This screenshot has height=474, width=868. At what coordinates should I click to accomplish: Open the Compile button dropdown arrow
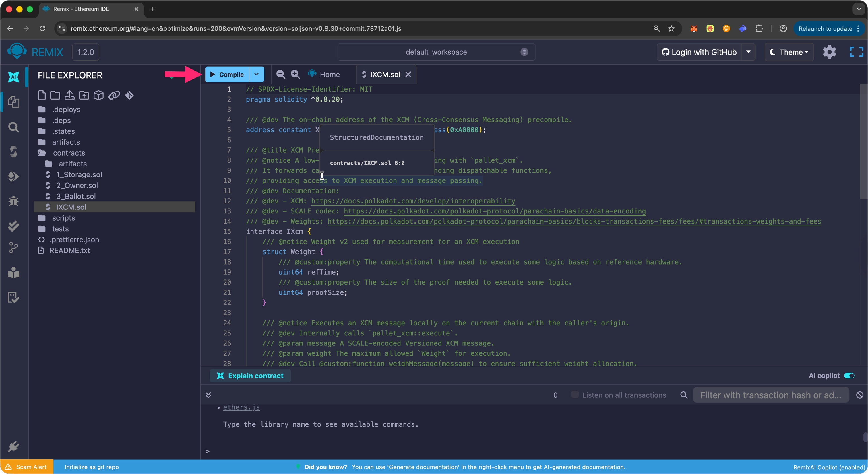tap(256, 74)
